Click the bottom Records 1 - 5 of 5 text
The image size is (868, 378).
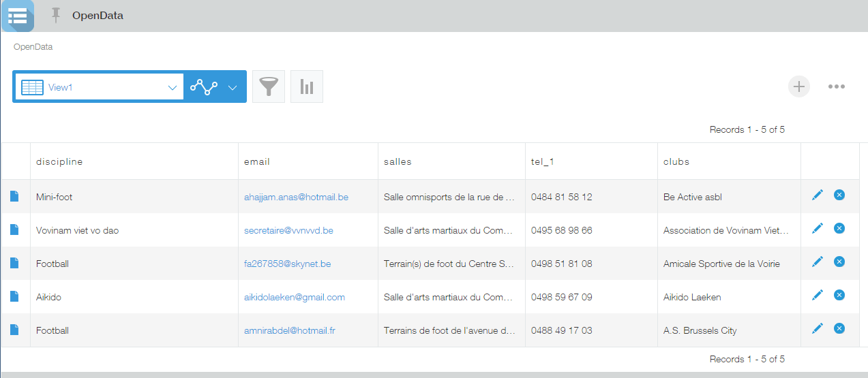point(747,359)
